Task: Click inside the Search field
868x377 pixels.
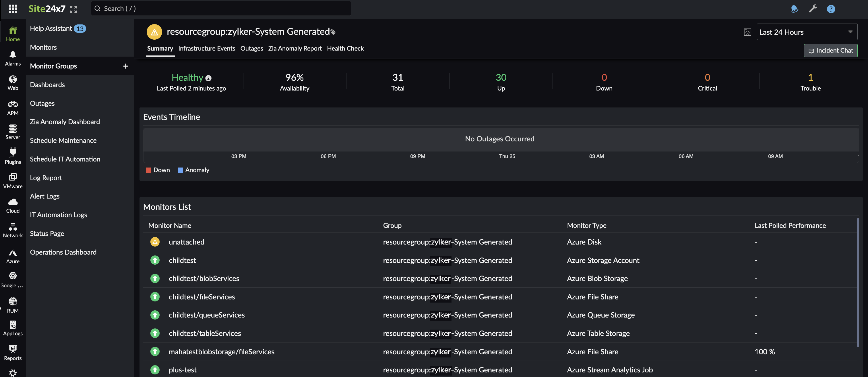Action: [221, 8]
